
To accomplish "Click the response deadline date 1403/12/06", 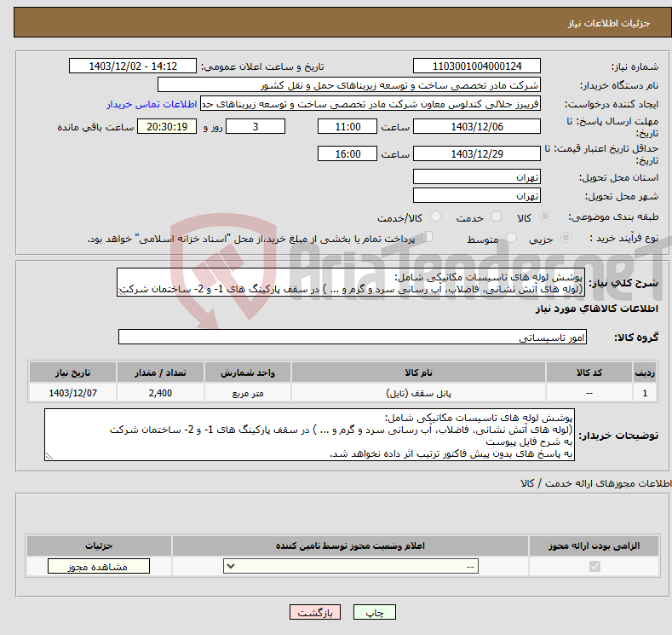I will 477,126.
